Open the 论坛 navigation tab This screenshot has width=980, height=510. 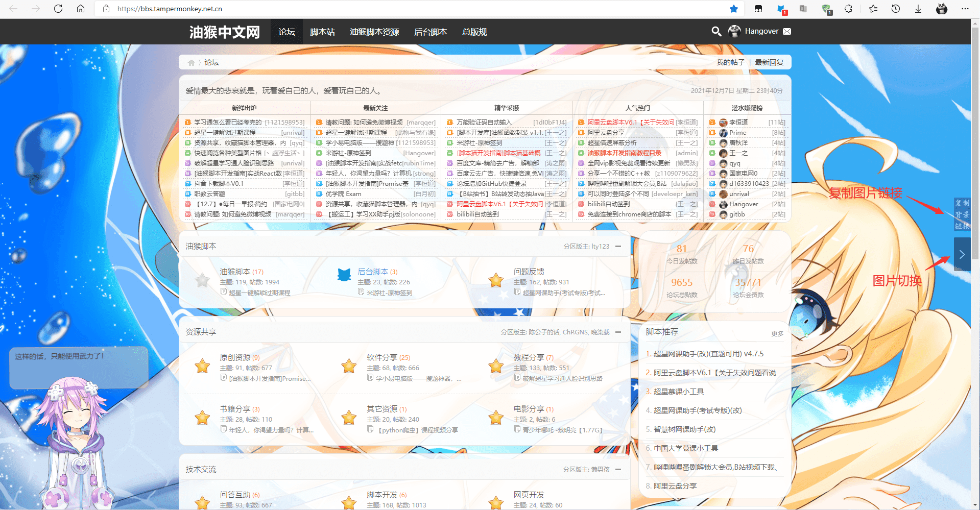286,32
